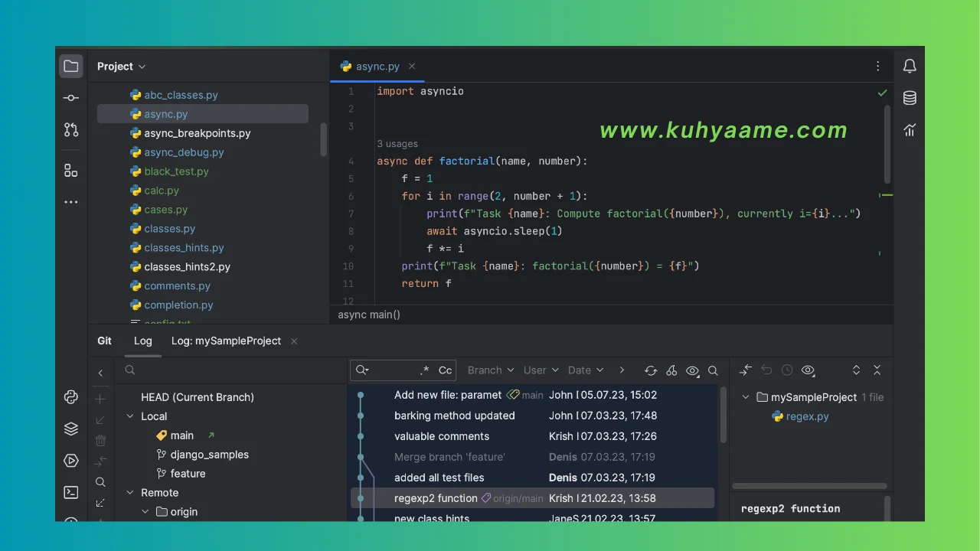Open Project view dropdown
This screenshot has height=551, width=980.
pos(121,67)
